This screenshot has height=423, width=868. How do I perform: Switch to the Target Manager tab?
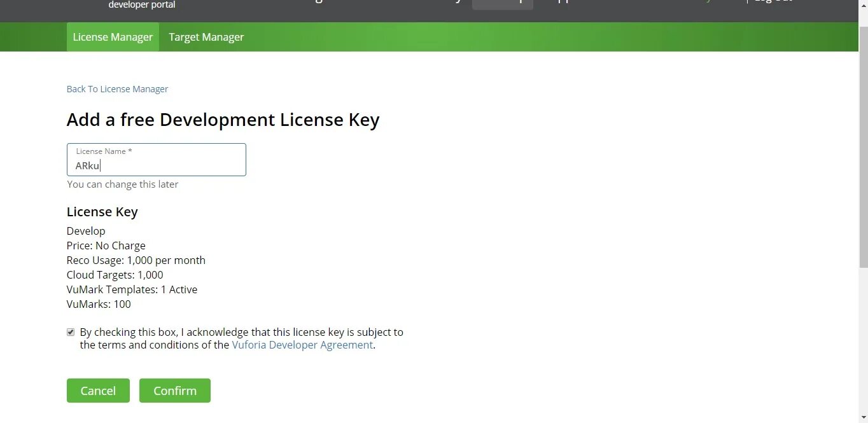[206, 37]
